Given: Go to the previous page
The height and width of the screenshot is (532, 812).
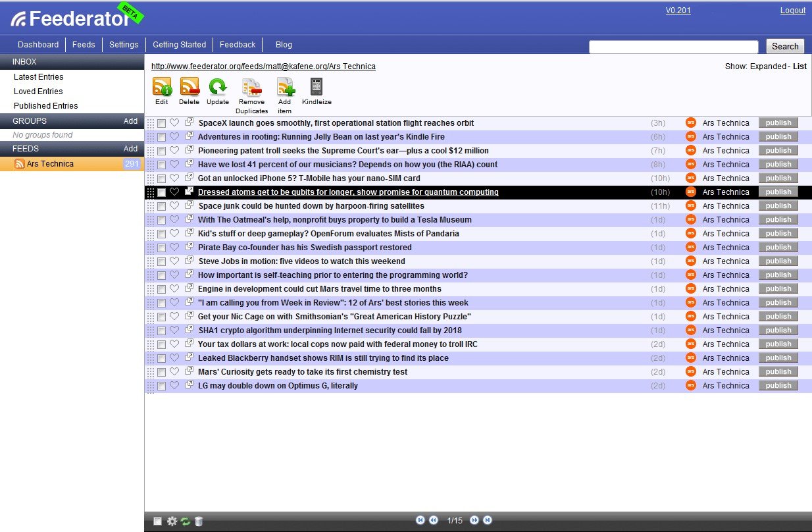Looking at the screenshot, I should [434, 520].
